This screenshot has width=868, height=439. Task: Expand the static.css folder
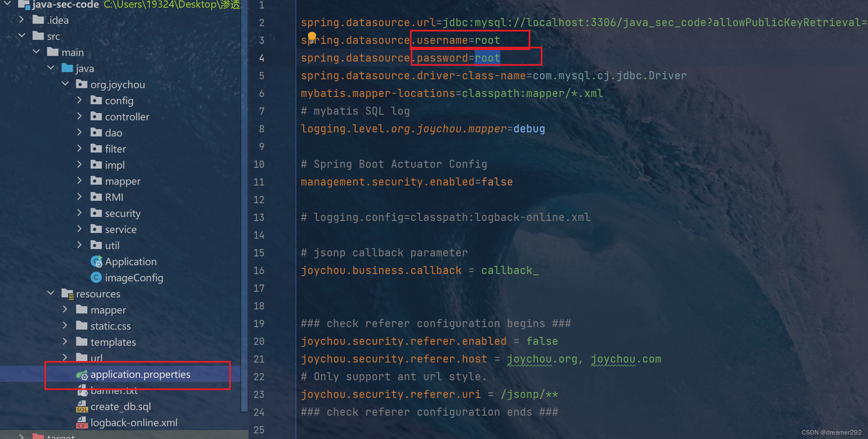pyautogui.click(x=65, y=326)
